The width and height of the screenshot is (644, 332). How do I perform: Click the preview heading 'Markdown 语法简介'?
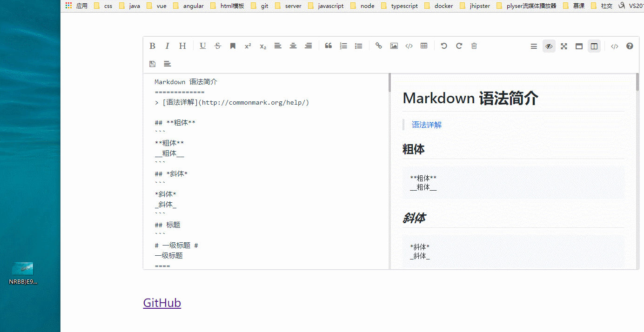tap(470, 98)
